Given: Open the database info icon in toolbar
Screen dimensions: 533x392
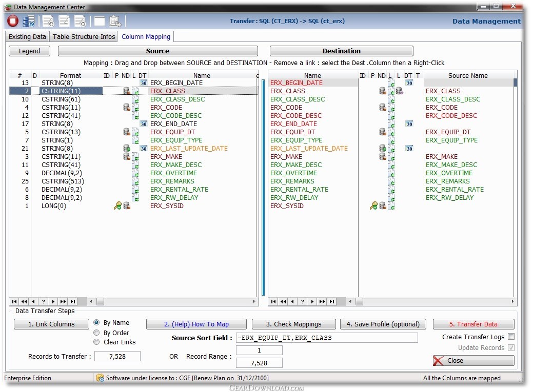Looking at the screenshot, I should (29, 21).
